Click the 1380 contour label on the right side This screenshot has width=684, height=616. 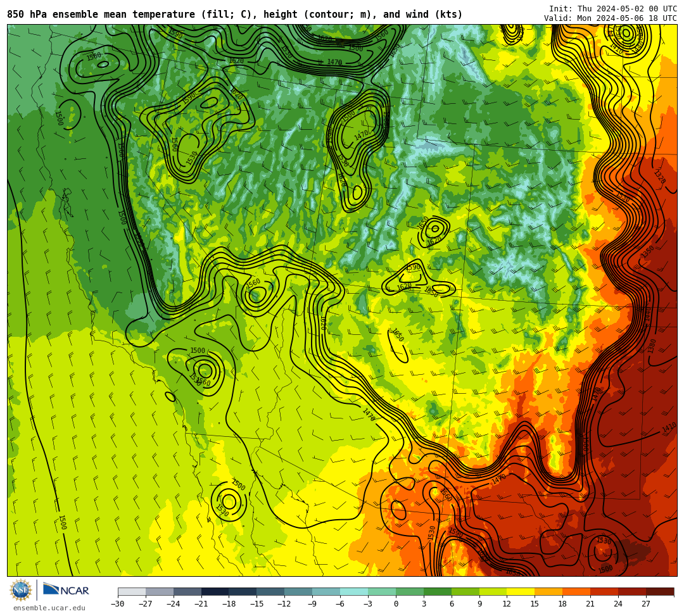[x=652, y=346]
